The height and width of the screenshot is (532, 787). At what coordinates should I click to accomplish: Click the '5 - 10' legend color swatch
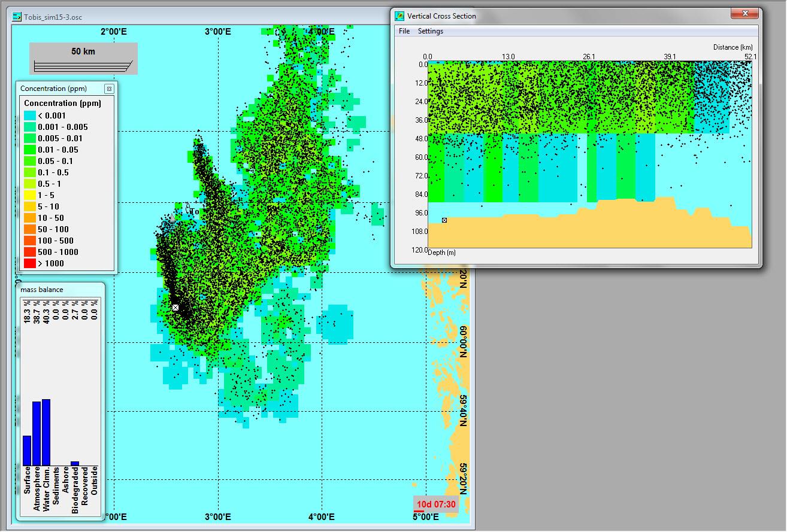[x=29, y=206]
